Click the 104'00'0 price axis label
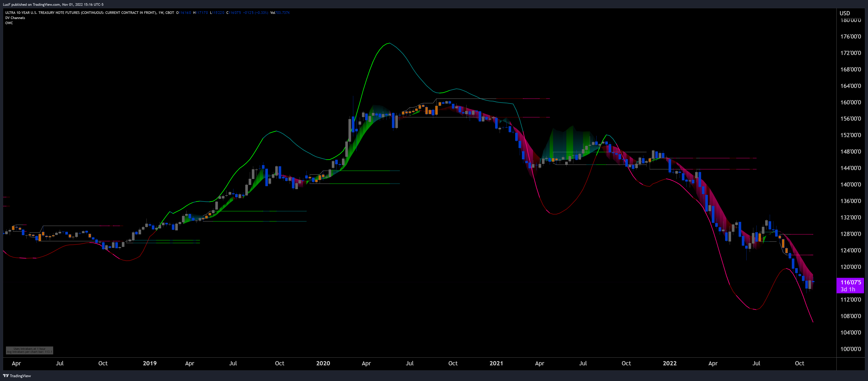868x381 pixels. [851, 333]
